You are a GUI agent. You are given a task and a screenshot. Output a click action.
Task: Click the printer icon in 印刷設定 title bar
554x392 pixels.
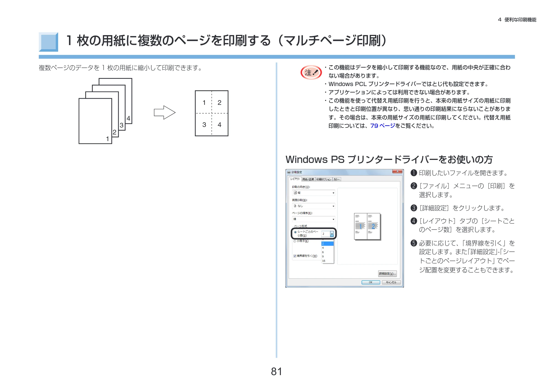[x=289, y=172]
